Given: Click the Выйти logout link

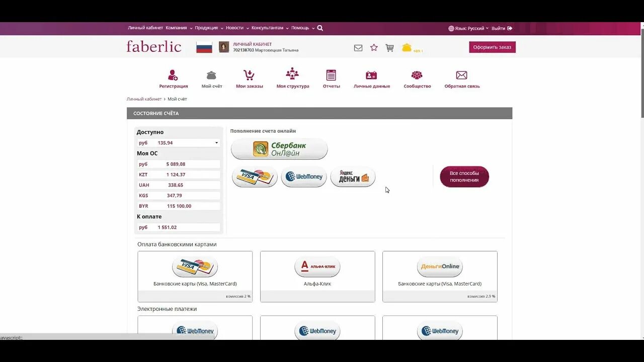Looking at the screenshot, I should click(x=502, y=29).
